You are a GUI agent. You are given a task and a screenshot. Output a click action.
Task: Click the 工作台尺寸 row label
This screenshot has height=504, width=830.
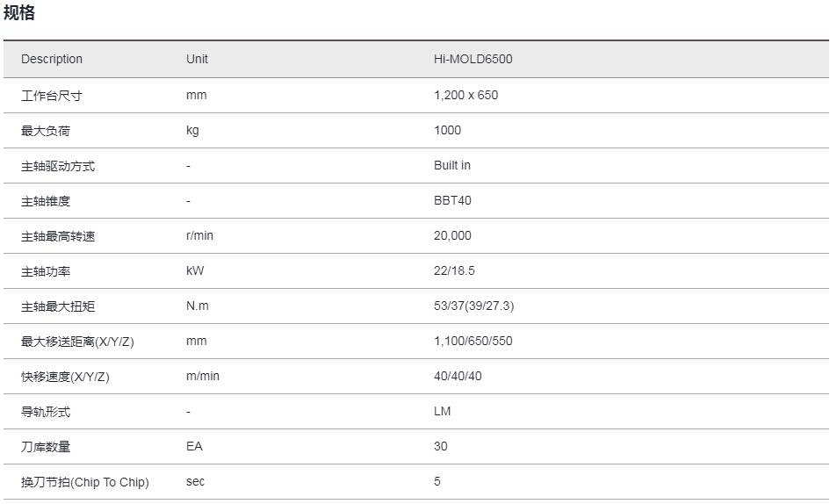51,96
